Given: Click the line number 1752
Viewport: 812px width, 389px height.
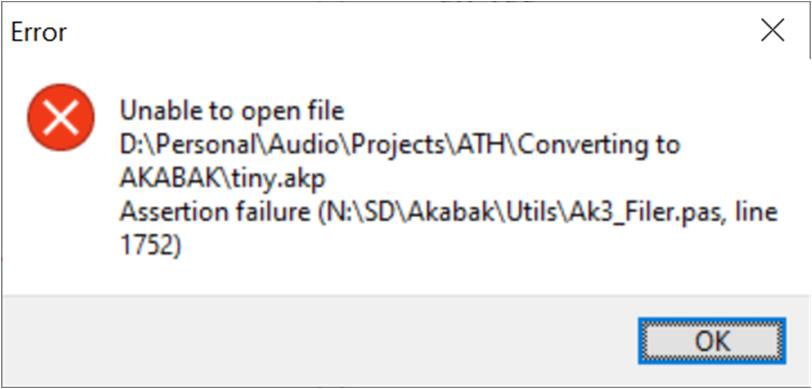Looking at the screenshot, I should (x=147, y=247).
